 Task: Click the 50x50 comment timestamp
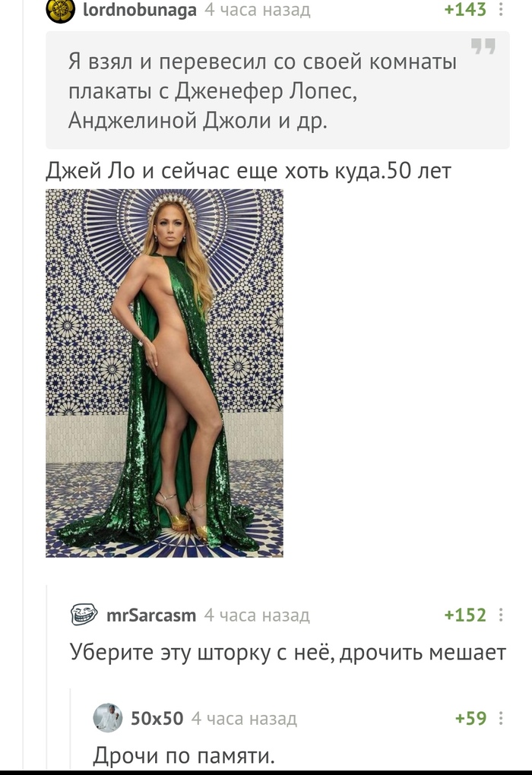click(244, 718)
